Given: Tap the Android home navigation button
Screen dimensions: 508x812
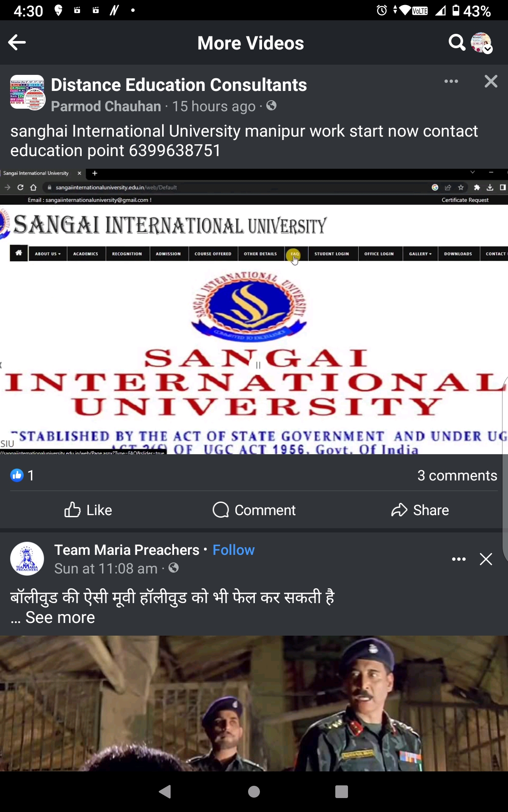Looking at the screenshot, I should coord(254,791).
